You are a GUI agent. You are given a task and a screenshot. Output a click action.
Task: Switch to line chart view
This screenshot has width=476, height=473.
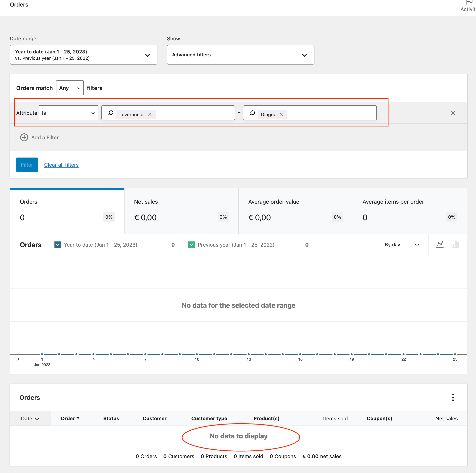[440, 244]
